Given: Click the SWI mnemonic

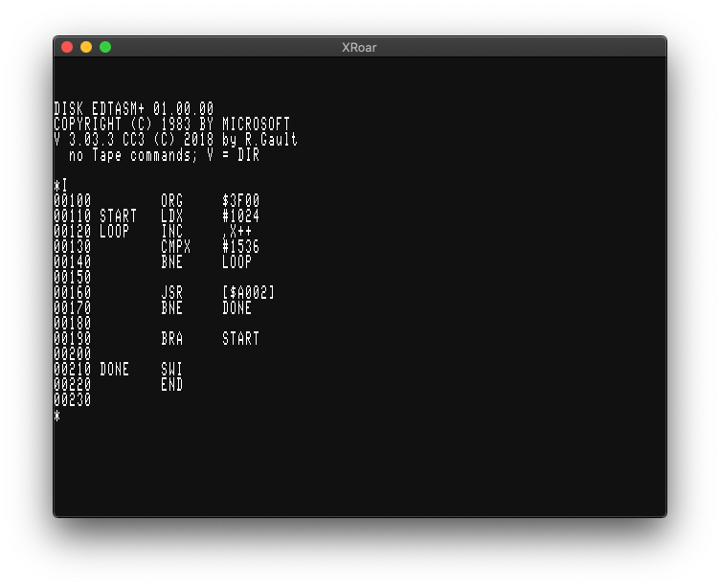Looking at the screenshot, I should [x=171, y=369].
